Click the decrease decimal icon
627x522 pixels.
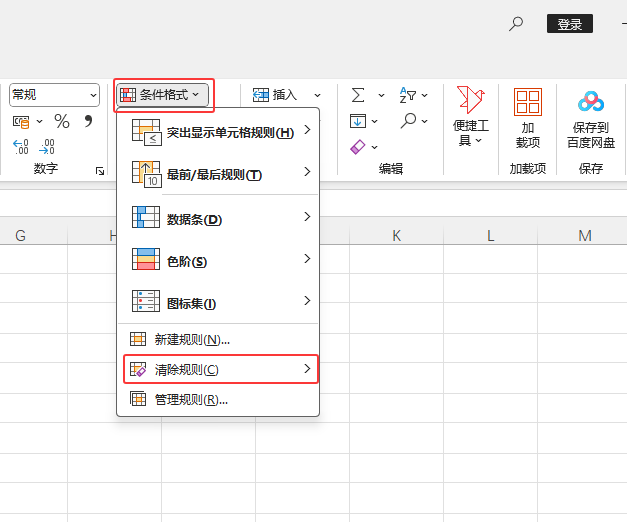click(47, 146)
